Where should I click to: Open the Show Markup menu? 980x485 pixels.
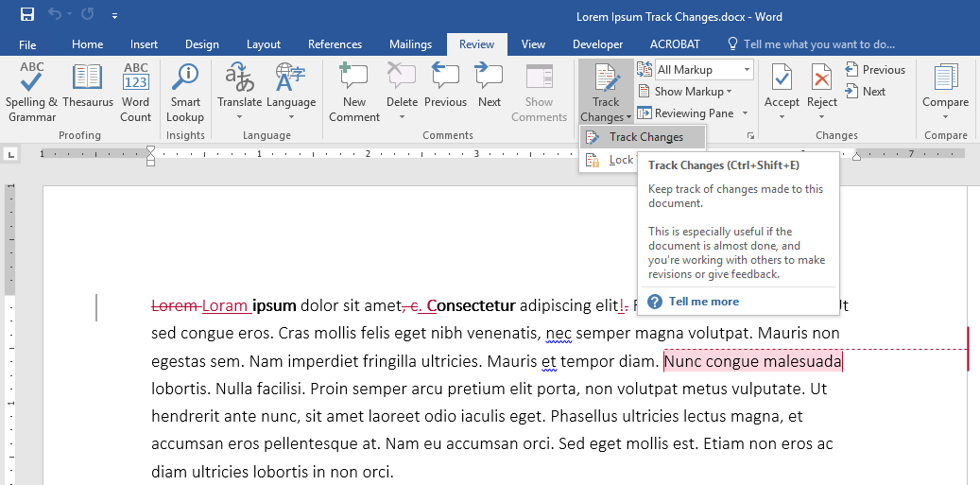pos(684,92)
